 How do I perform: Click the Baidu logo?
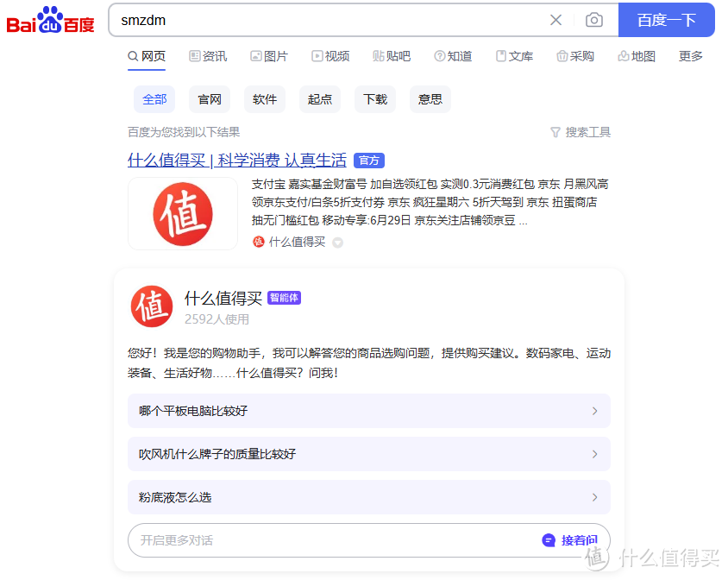pos(50,21)
